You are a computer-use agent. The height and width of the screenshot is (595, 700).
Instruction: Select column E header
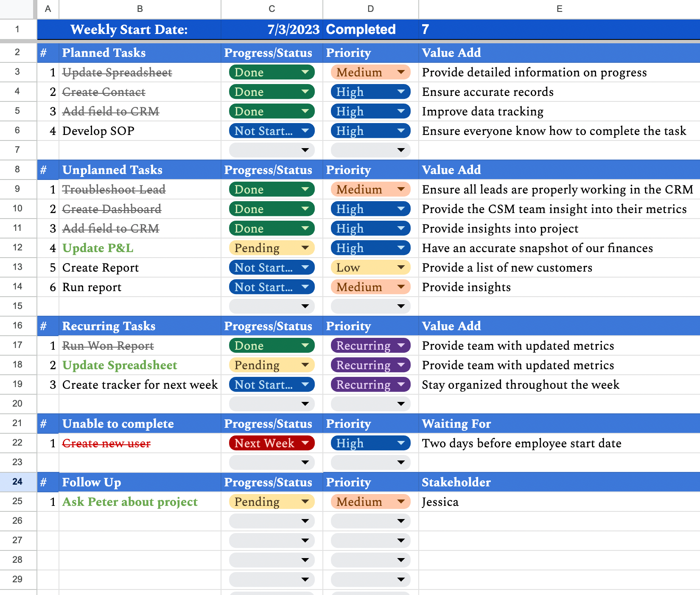[559, 9]
